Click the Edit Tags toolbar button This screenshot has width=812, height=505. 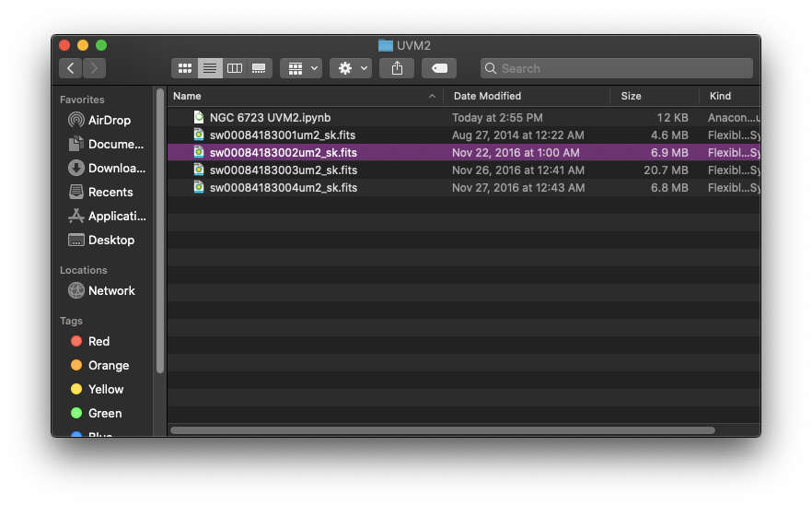click(439, 68)
